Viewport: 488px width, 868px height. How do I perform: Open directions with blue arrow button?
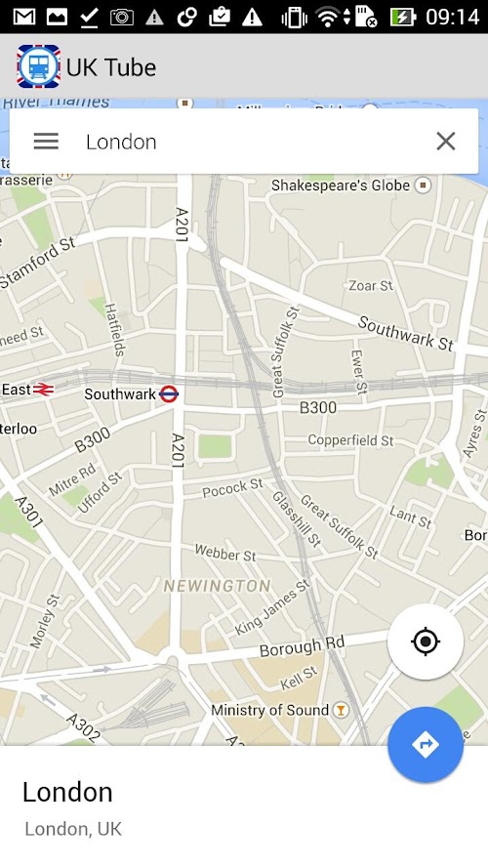pos(426,745)
